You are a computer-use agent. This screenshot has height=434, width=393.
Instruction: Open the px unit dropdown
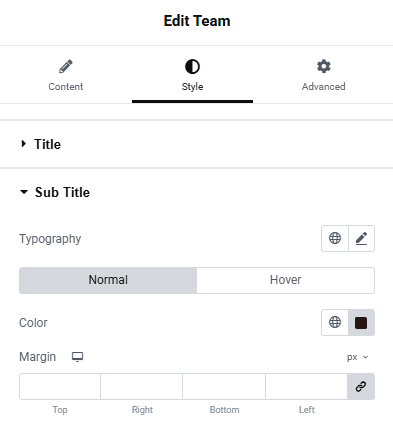point(358,357)
